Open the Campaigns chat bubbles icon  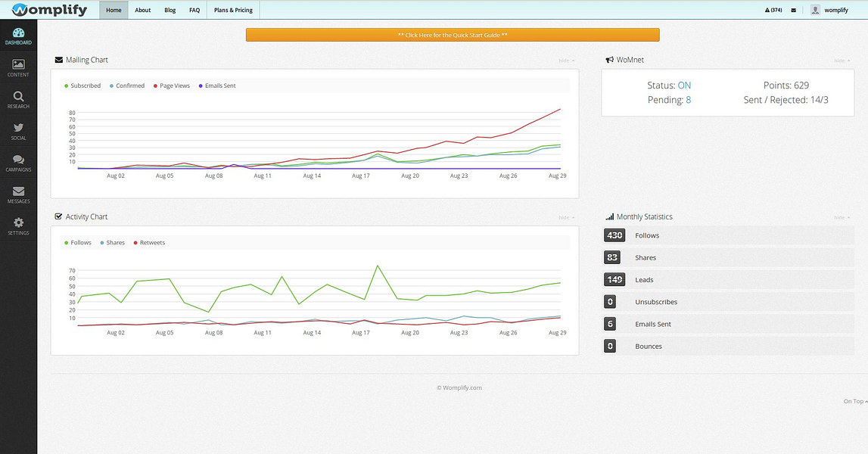(18, 163)
